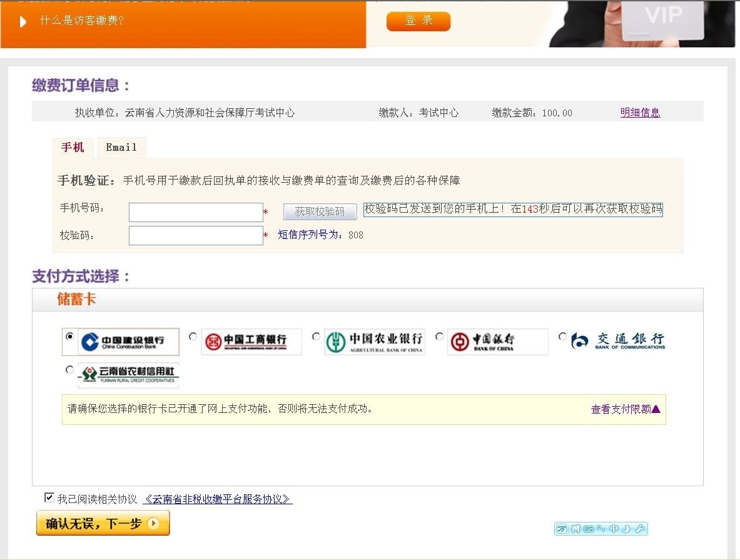This screenshot has height=560, width=740.
Task: Focus the 手机号码 input field
Action: (x=196, y=213)
